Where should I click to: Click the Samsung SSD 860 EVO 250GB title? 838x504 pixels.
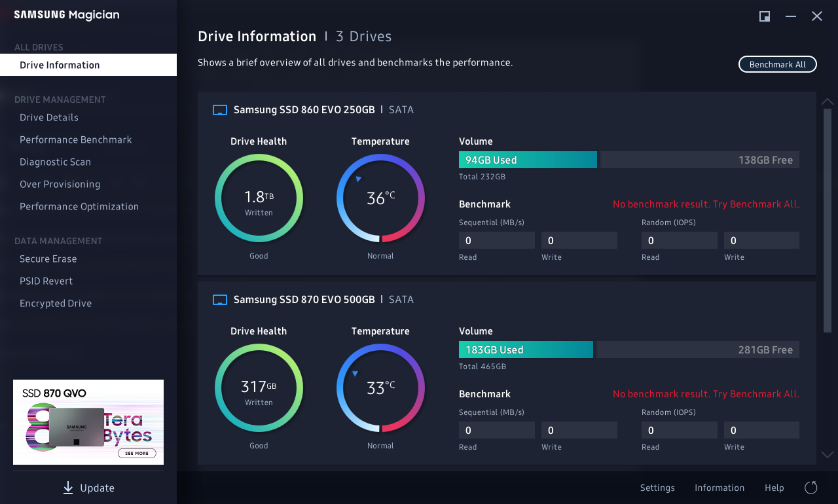304,110
